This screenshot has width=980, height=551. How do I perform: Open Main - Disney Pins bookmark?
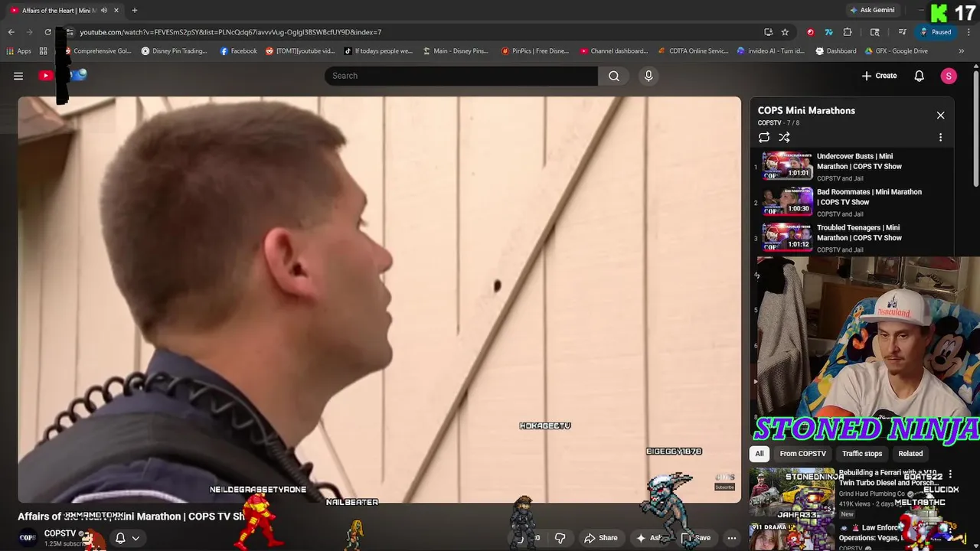pos(456,51)
